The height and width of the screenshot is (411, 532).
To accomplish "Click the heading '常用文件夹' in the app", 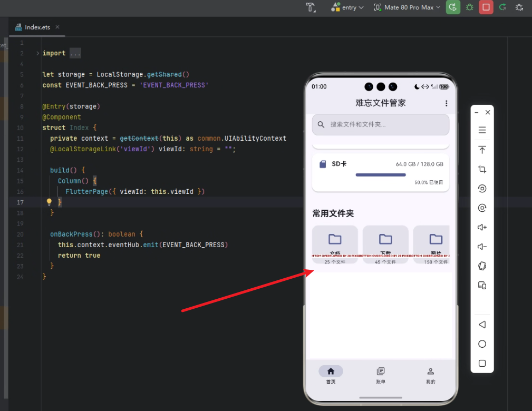I will 333,213.
